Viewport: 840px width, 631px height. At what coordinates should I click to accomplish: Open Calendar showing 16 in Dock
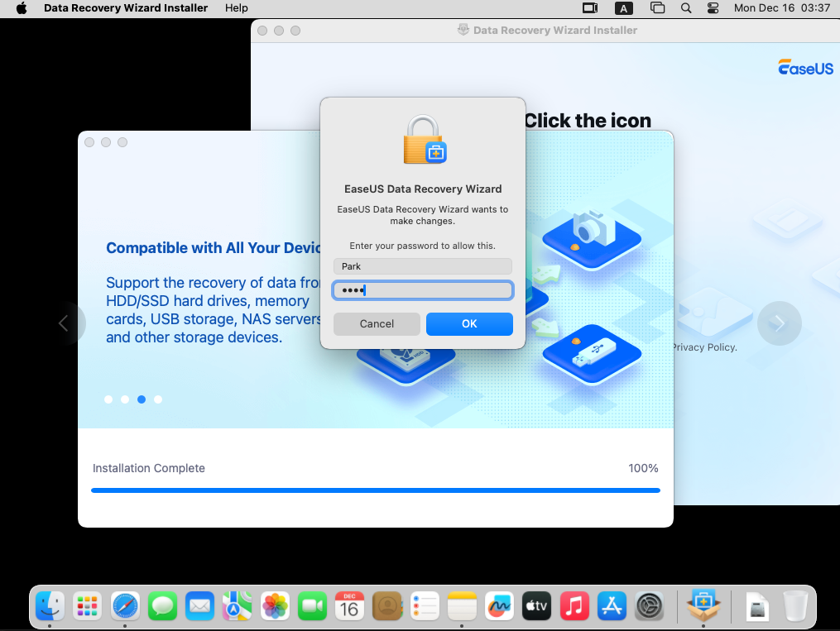[x=349, y=606]
